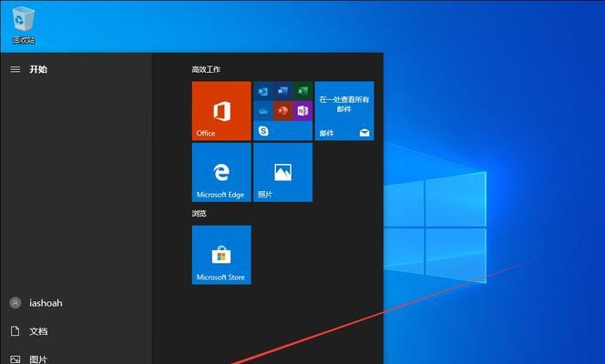This screenshot has height=364, width=605.
Task: Open OneDrive from the Office apps tile
Action: tap(263, 111)
